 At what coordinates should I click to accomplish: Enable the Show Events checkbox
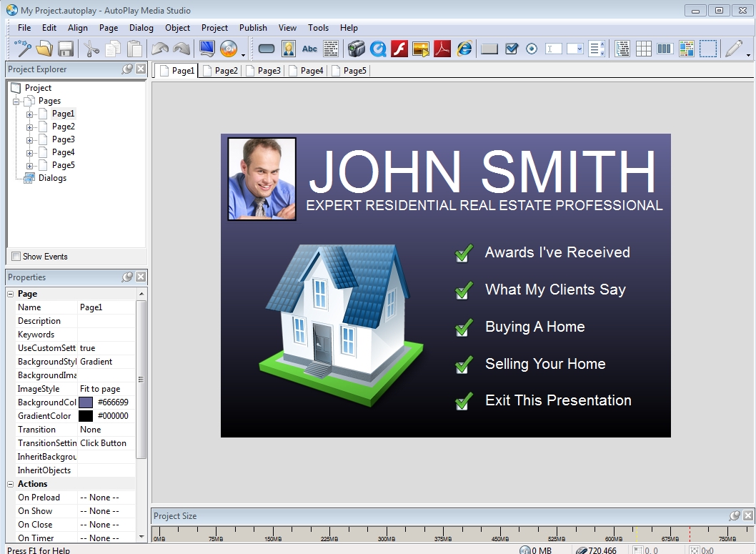point(16,257)
